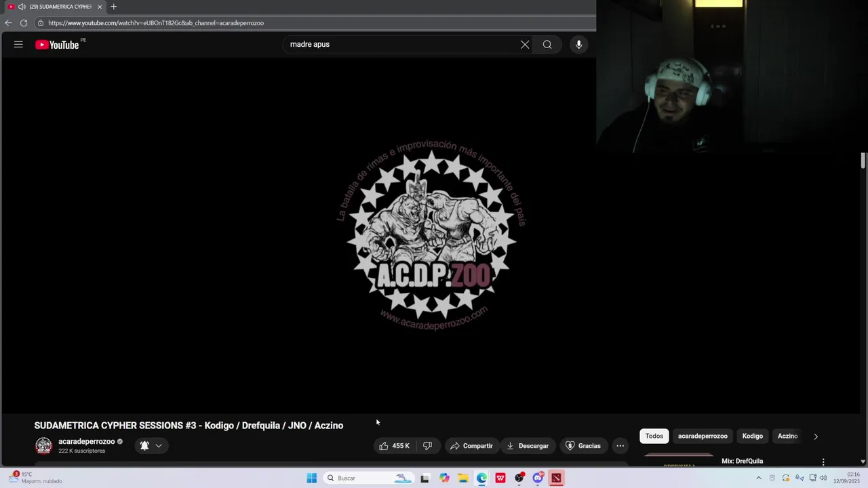Image resolution: width=868 pixels, height=488 pixels.
Task: Open Dota 2 from the taskbar
Action: pos(557,479)
